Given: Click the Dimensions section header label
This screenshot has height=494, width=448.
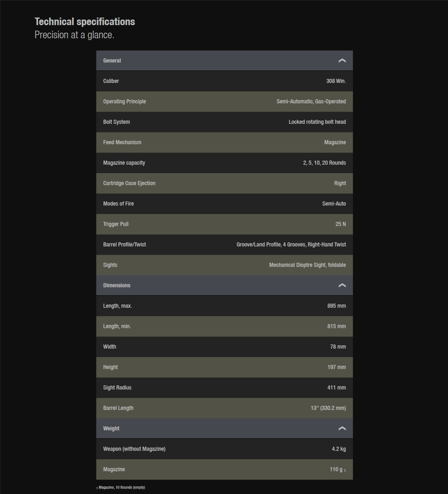Looking at the screenshot, I should coord(116,285).
